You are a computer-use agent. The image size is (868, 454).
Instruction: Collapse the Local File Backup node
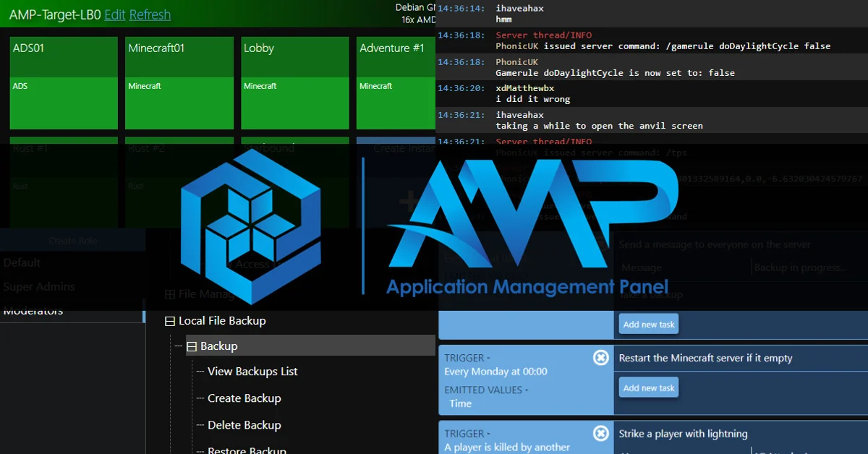(170, 321)
